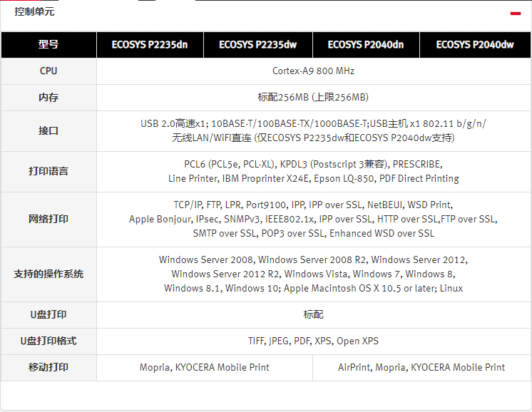Select the ECOSYS P2235dw column header
532x412 pixels.
258,45
